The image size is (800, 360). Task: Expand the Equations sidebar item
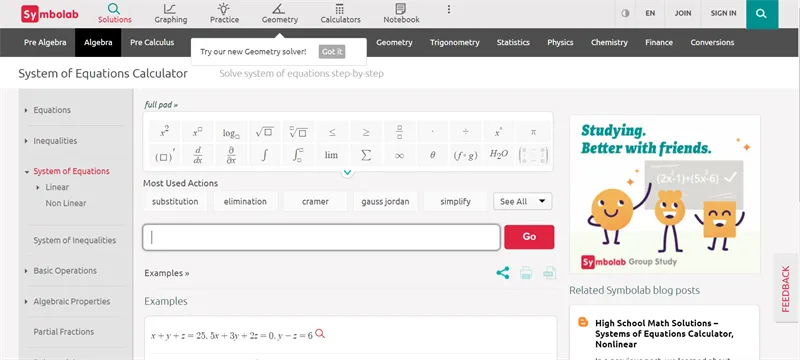[x=26, y=110]
